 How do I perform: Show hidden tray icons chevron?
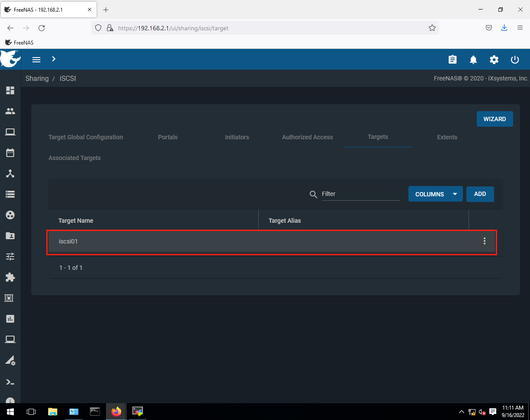(462, 412)
